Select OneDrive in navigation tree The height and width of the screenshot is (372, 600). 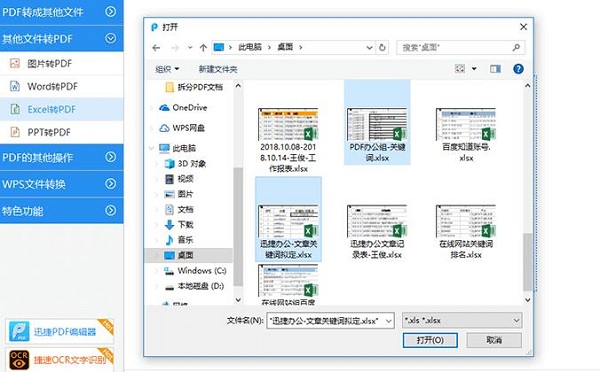183,108
